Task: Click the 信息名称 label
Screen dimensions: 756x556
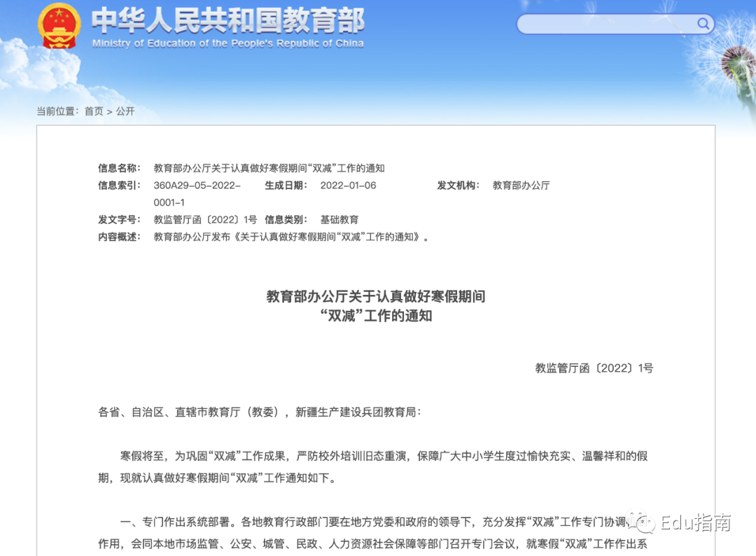Action: [119, 168]
